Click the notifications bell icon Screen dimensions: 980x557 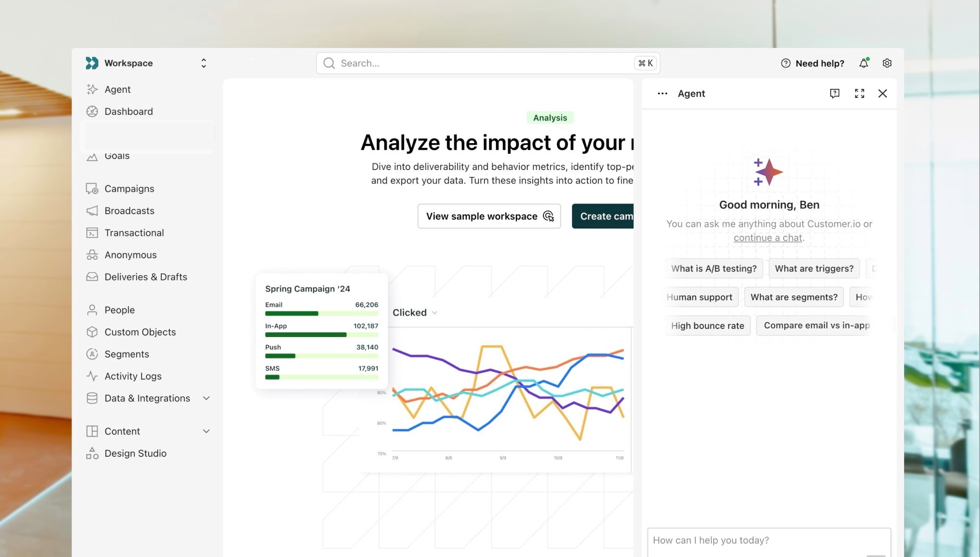[863, 63]
